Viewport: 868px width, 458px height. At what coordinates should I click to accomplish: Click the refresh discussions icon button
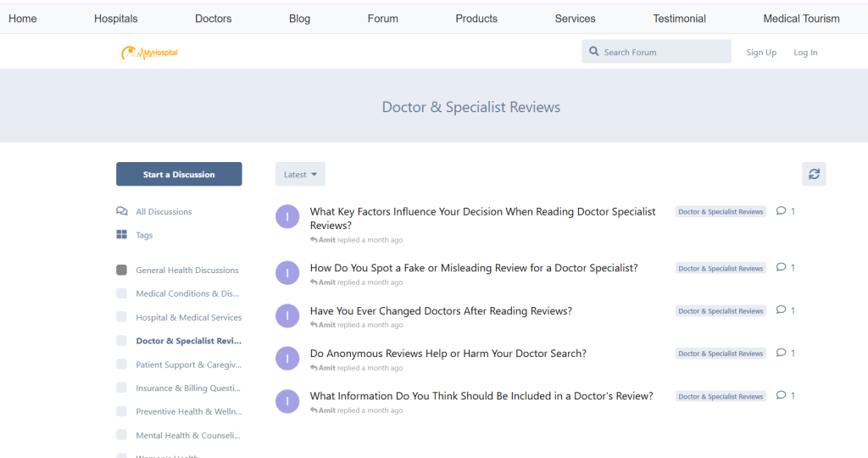814,174
